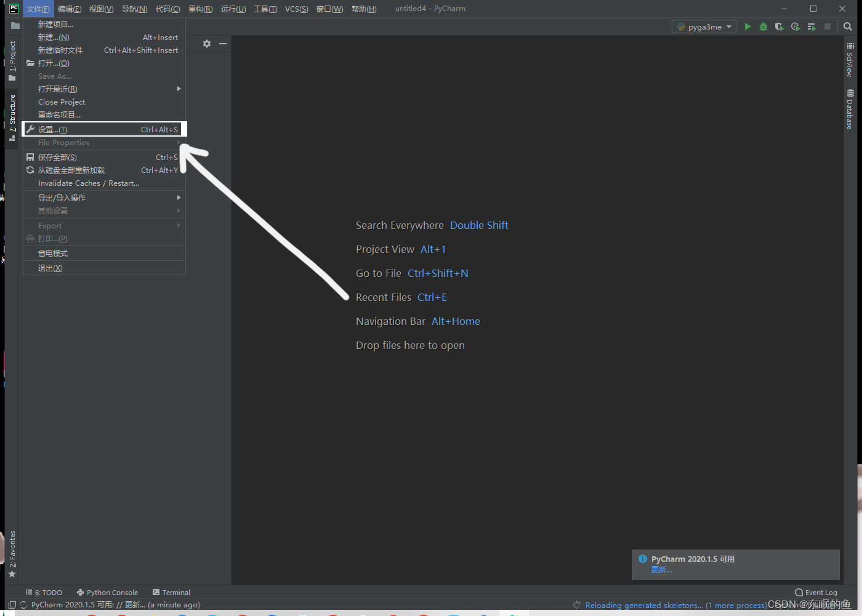Select Close Project menu entry
Viewport: 862px width, 616px height.
tap(104, 102)
